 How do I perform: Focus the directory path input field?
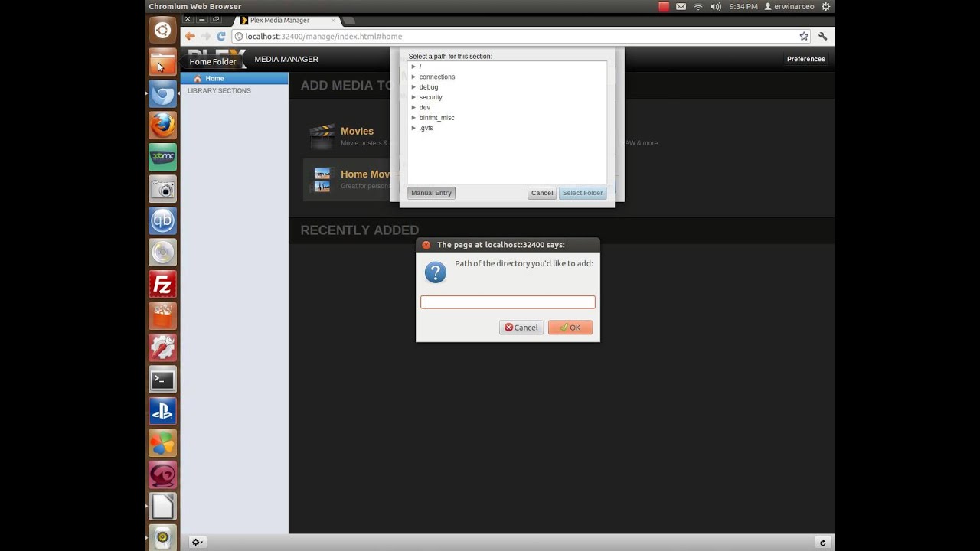(508, 302)
